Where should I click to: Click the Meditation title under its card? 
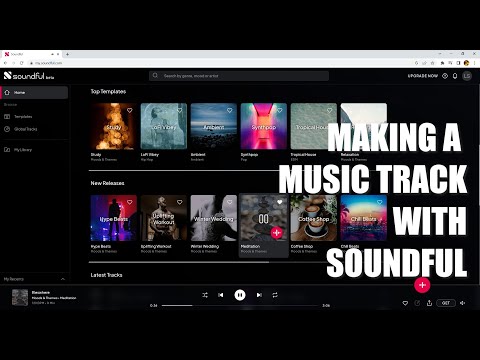[250, 246]
